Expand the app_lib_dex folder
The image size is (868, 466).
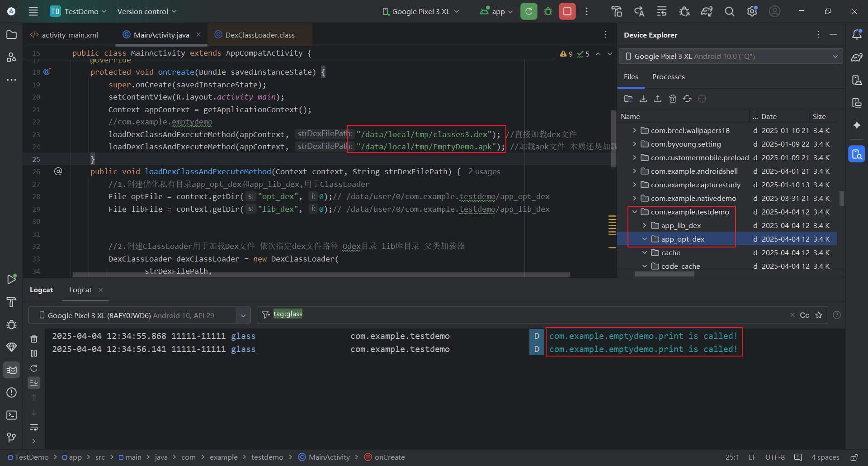tap(645, 225)
